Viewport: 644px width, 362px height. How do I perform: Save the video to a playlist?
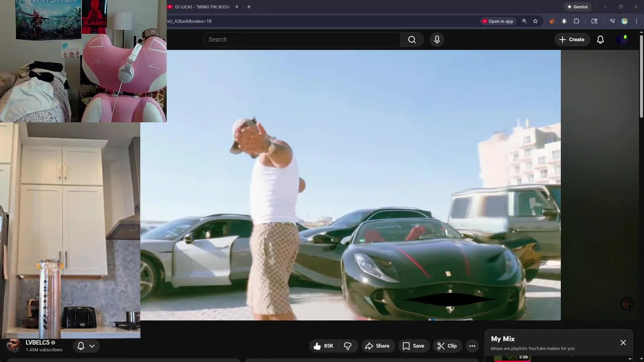click(413, 346)
